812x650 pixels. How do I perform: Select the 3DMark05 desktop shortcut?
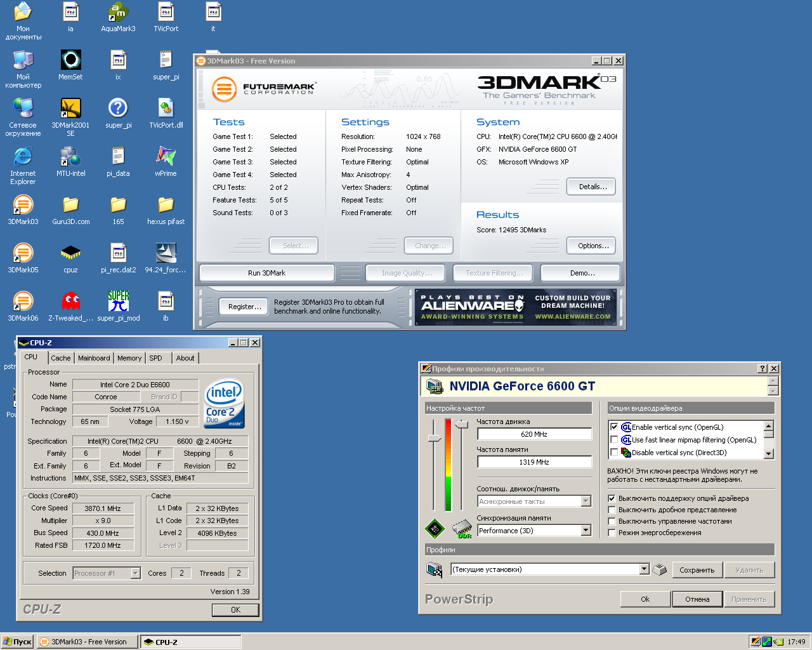pyautogui.click(x=23, y=258)
